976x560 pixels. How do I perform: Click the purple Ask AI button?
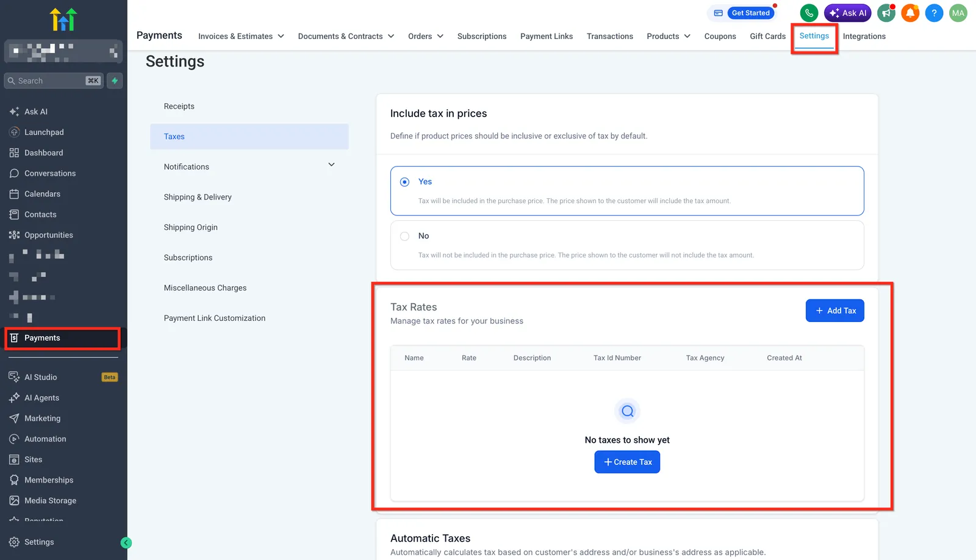coord(848,13)
